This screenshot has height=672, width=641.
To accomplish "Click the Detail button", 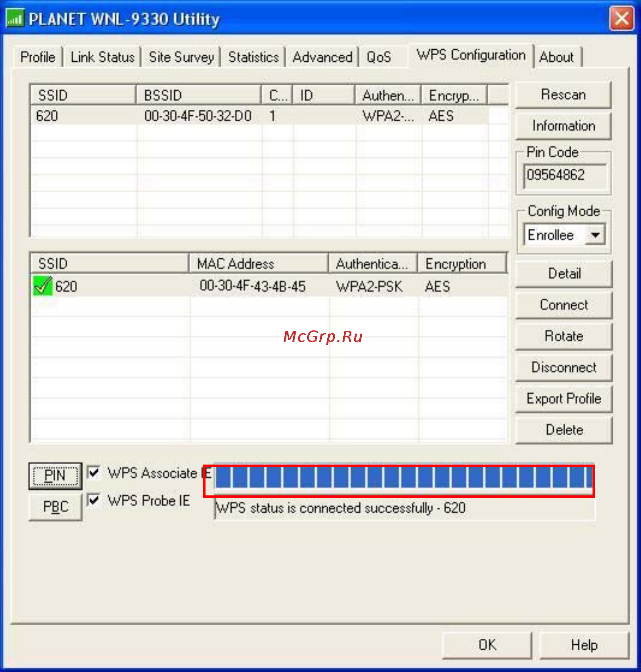I will [x=564, y=274].
